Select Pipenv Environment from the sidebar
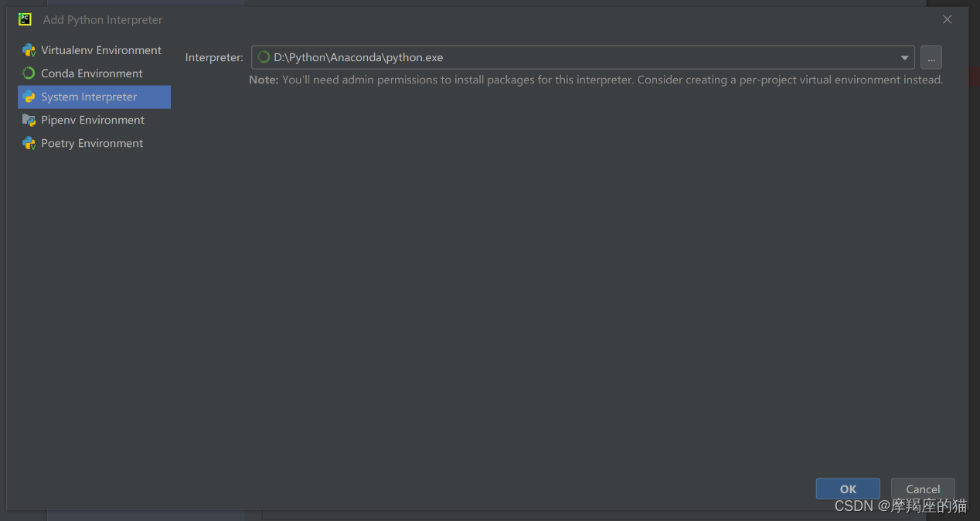 (x=93, y=120)
